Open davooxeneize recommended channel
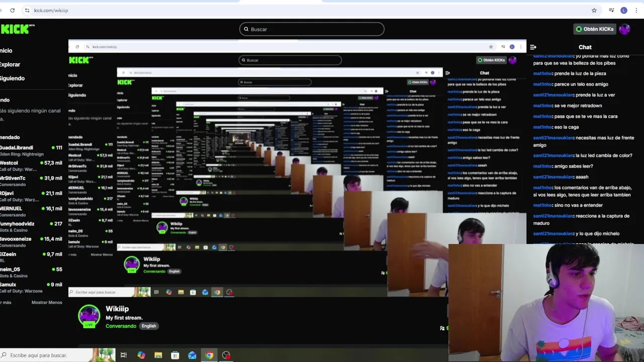Screen dimensions: 644x362 pyautogui.click(x=31, y=242)
